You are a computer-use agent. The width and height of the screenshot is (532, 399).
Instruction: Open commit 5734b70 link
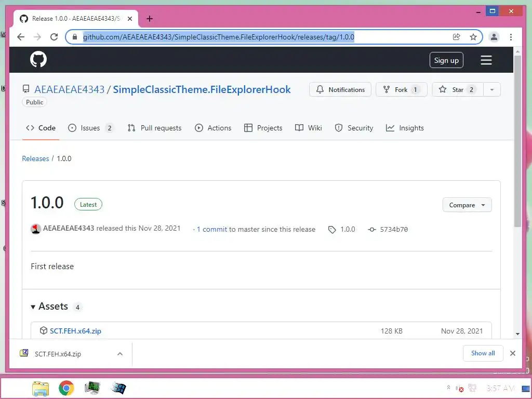click(394, 230)
